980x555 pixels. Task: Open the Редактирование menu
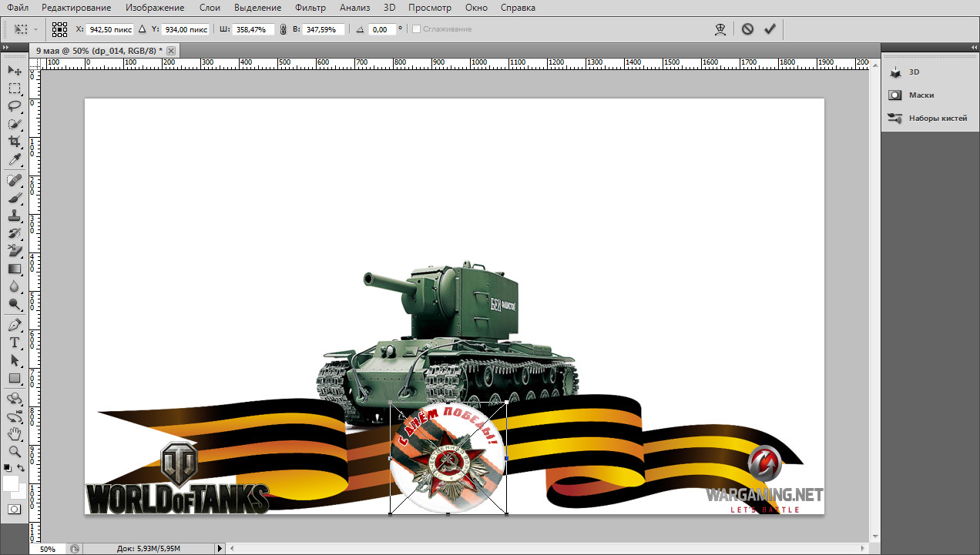pyautogui.click(x=76, y=8)
